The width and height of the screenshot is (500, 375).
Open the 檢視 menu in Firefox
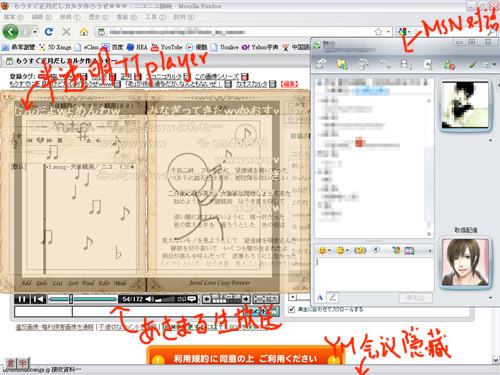(x=70, y=17)
